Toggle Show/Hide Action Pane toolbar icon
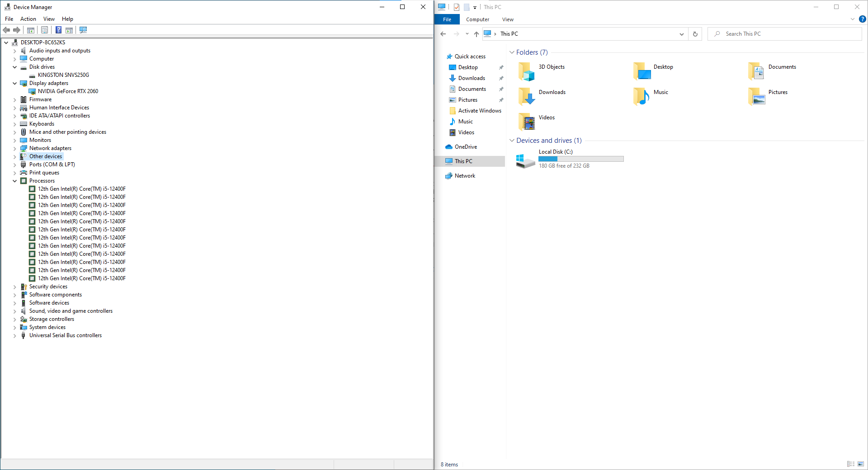Image resolution: width=868 pixels, height=470 pixels. point(69,30)
